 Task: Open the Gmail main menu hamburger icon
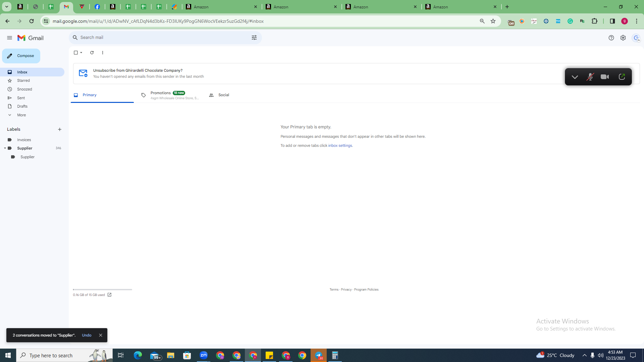9,38
